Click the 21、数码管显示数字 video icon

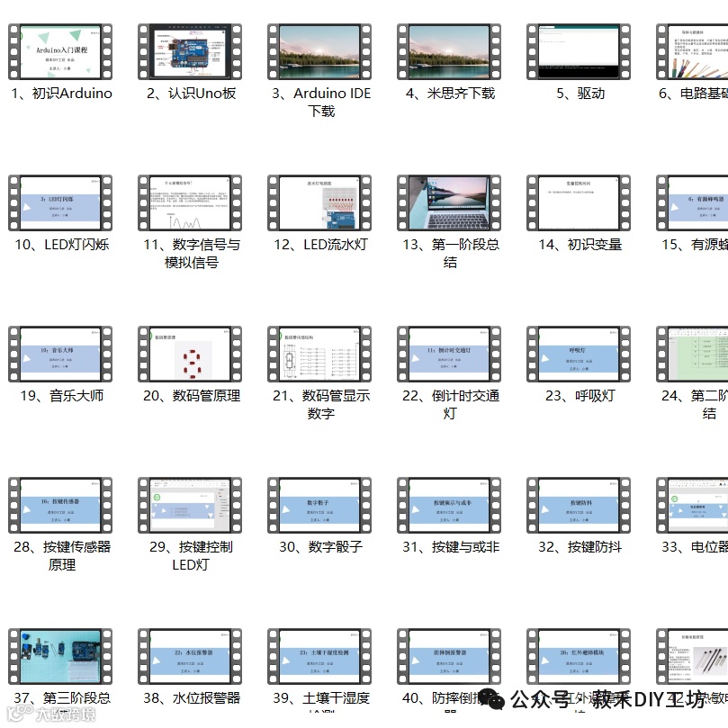click(319, 354)
